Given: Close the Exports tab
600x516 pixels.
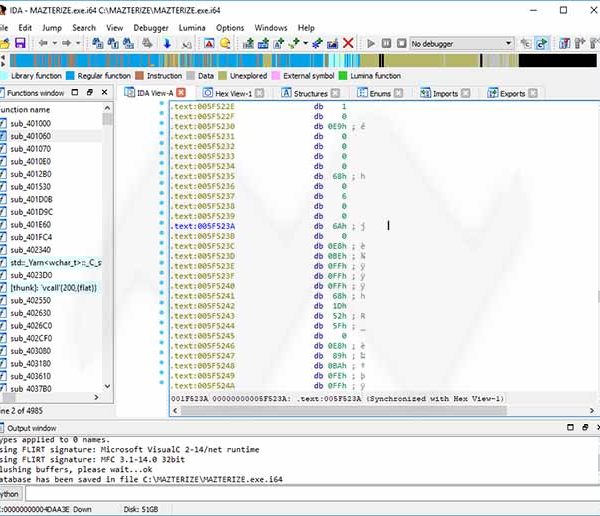Looking at the screenshot, I should pyautogui.click(x=533, y=93).
